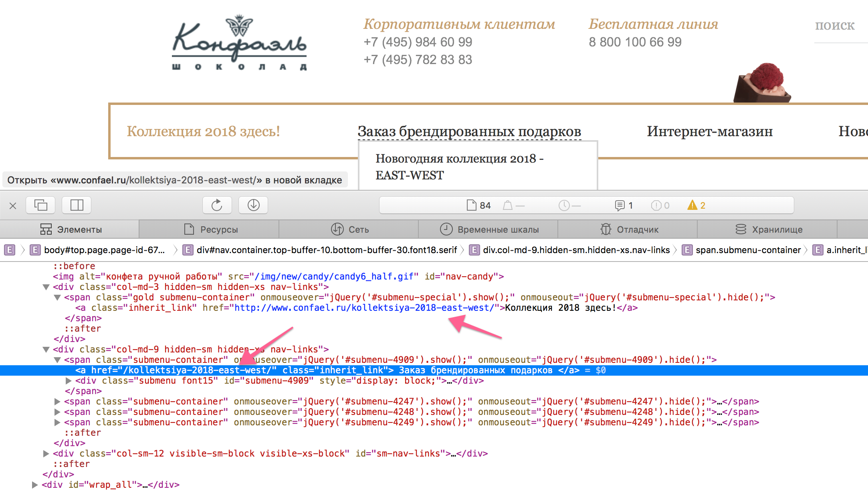Collapse span gold submenu-container node
This screenshot has width=868, height=491.
[x=57, y=298]
